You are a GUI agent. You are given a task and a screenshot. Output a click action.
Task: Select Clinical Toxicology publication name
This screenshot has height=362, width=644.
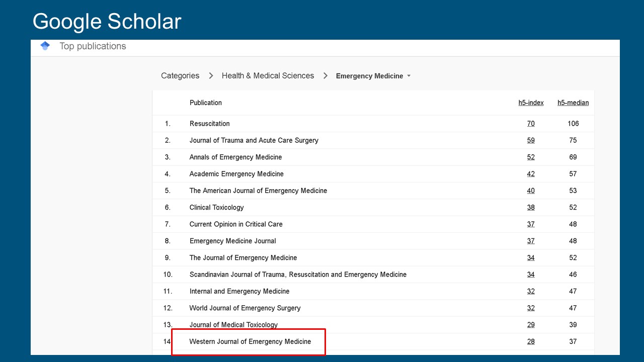click(217, 208)
